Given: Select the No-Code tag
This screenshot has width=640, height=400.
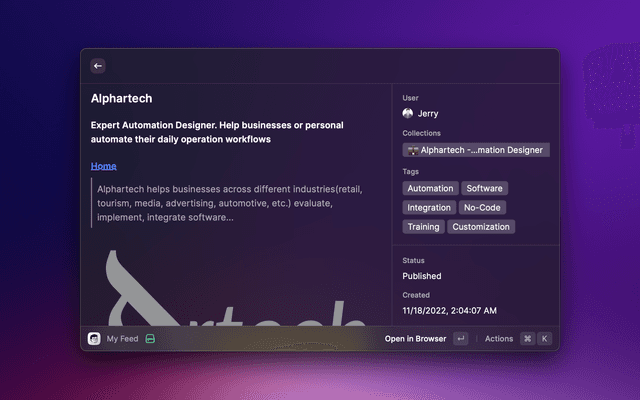Looking at the screenshot, I should 483,208.
